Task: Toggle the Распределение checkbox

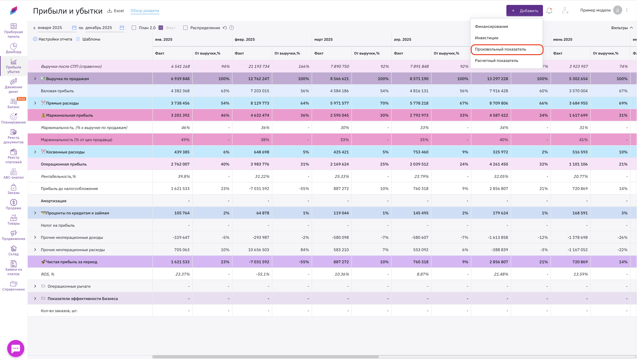Action: (x=185, y=28)
